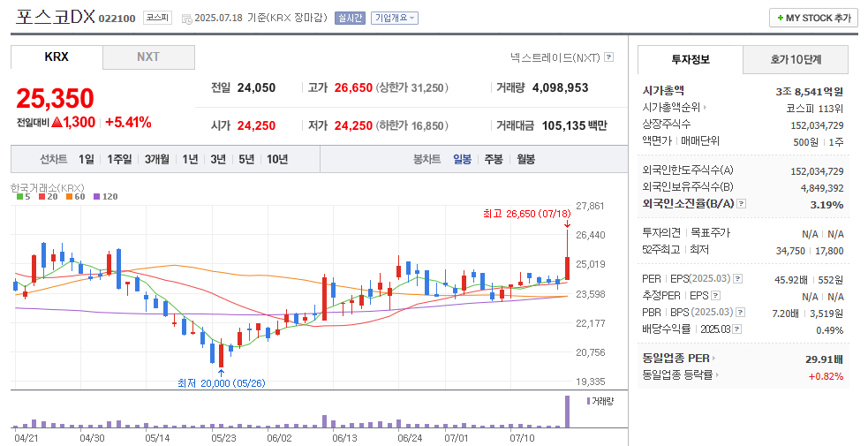The image size is (868, 446).
Task: Click the 06/13 date axis label
Action: click(345, 438)
